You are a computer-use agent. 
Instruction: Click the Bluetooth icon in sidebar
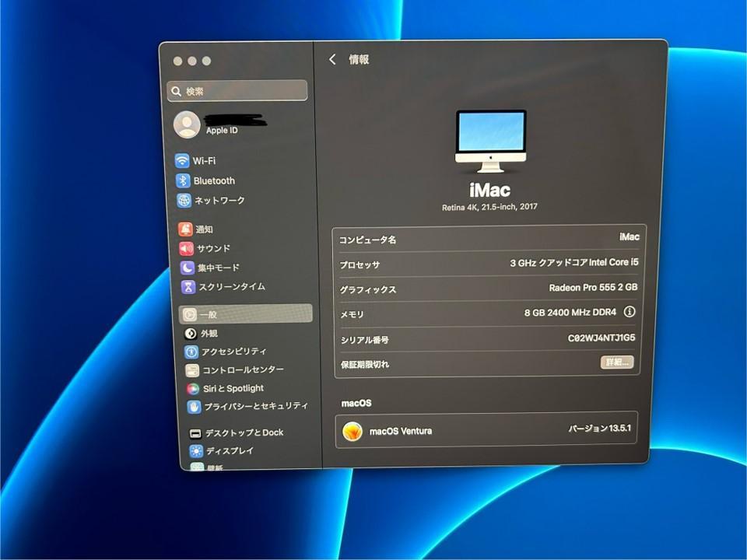coord(183,180)
